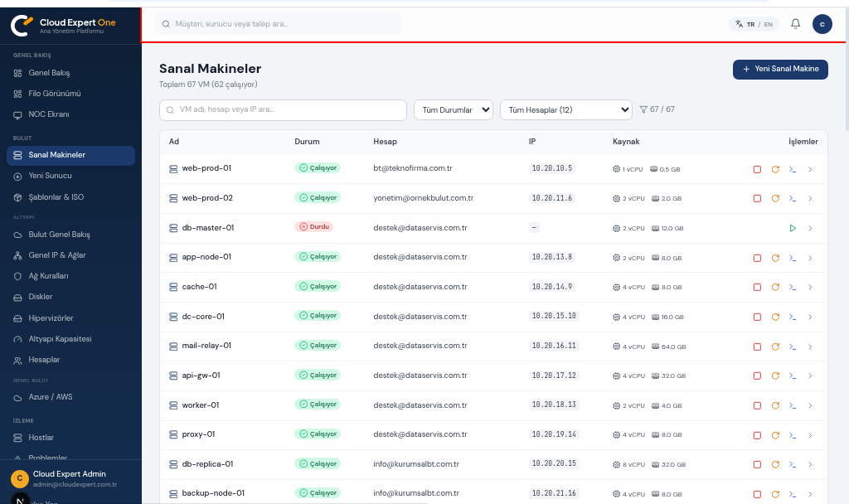Open Altyapı Kapasitesi in sidebar

pyautogui.click(x=70, y=339)
